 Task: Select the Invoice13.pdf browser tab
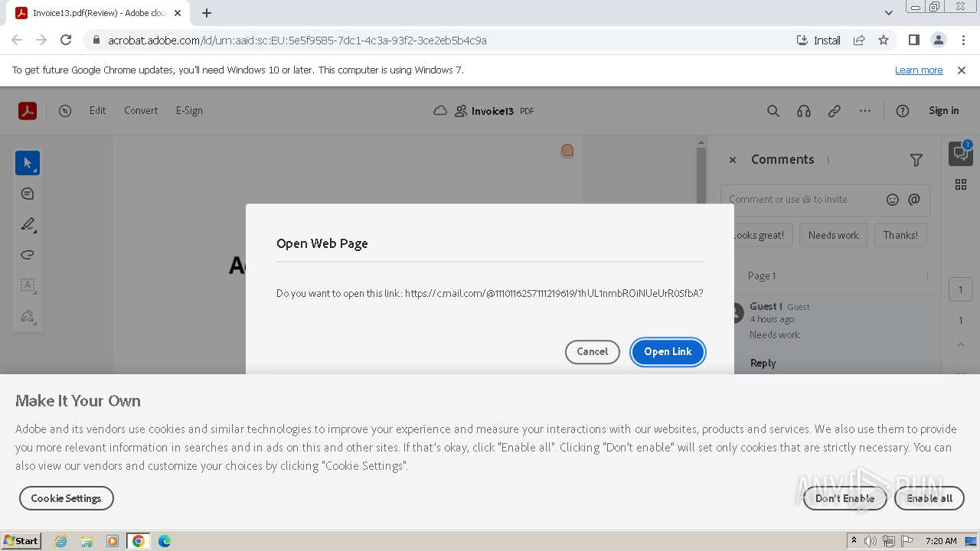[x=100, y=13]
